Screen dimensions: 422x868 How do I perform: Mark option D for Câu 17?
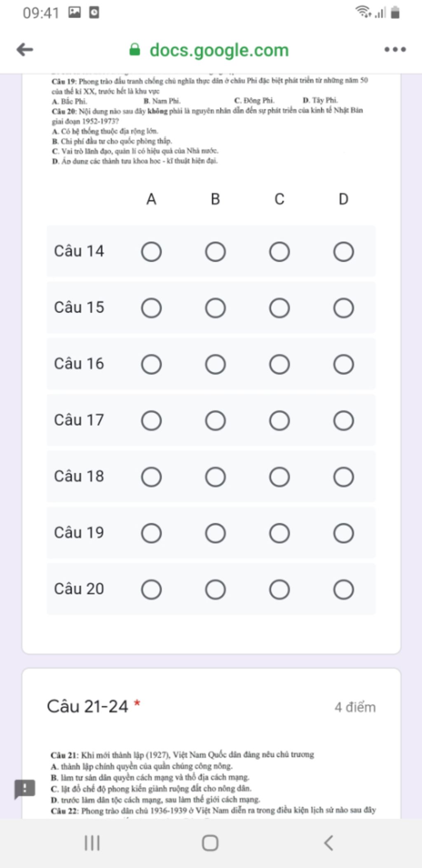343,421
